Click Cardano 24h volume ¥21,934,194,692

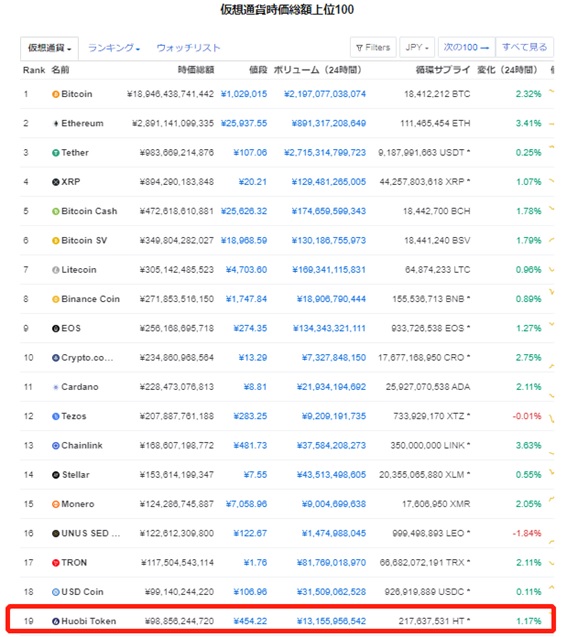pos(331,387)
